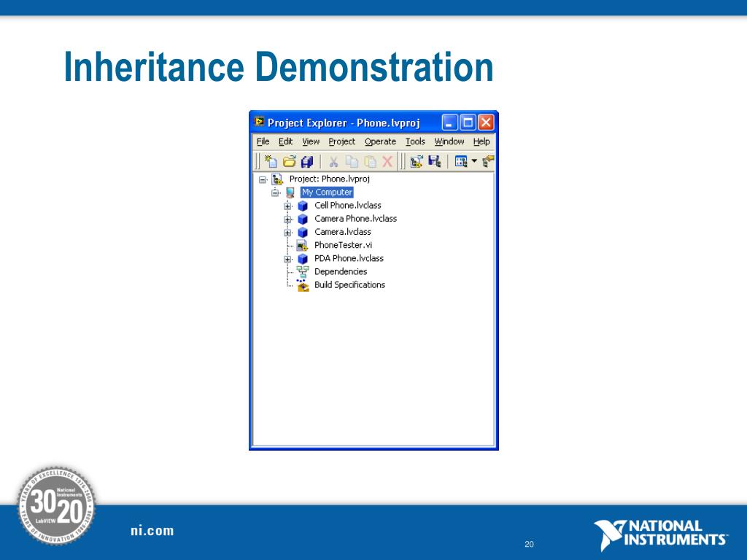Screen dimensions: 747x560
Task: Collapse the My Computer tree node
Action: point(275,192)
